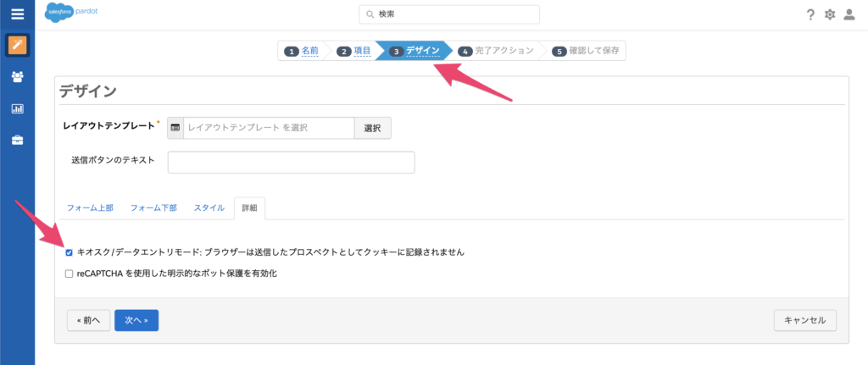Click the レイアウトテンプレート label

pos(109,126)
